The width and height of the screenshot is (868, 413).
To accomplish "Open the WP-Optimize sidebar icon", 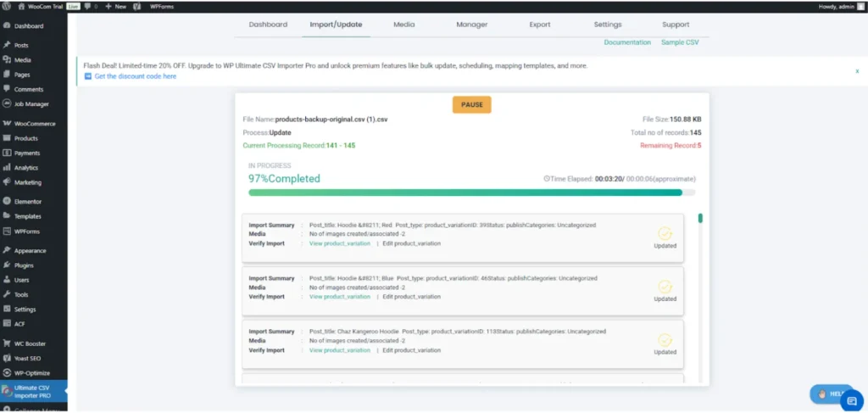I will click(x=7, y=373).
